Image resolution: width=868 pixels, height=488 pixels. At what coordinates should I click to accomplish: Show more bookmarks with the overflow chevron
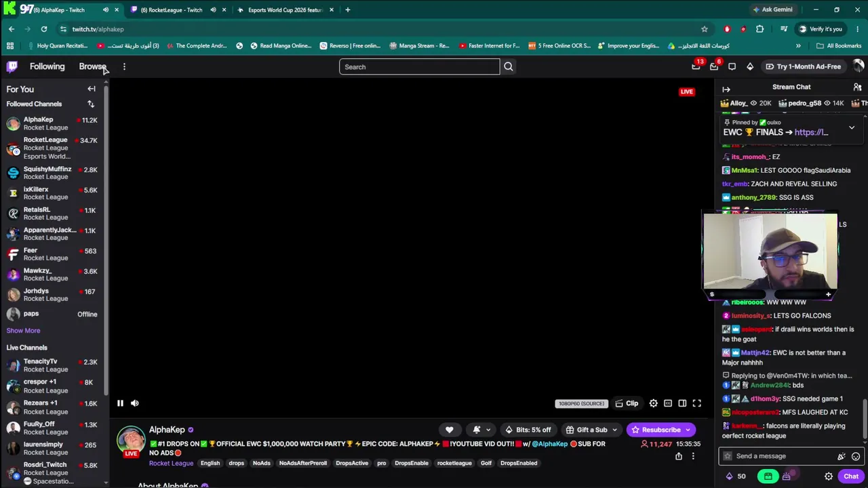[798, 46]
